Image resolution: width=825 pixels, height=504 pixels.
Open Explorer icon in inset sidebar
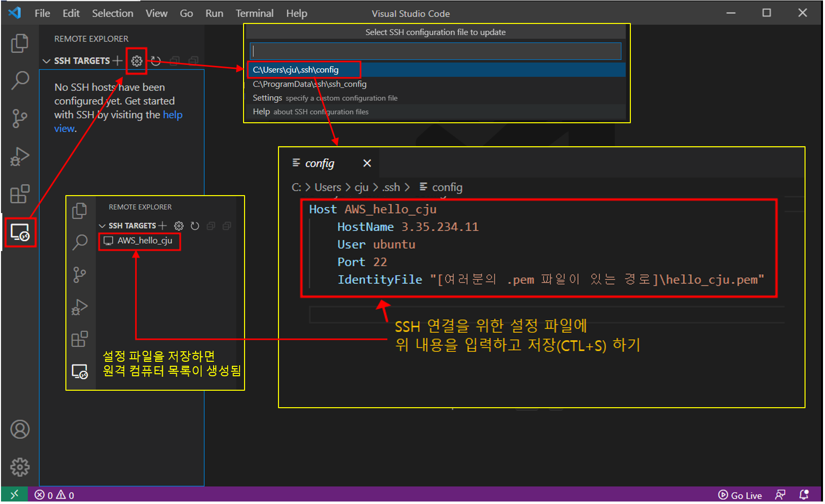[x=79, y=211]
